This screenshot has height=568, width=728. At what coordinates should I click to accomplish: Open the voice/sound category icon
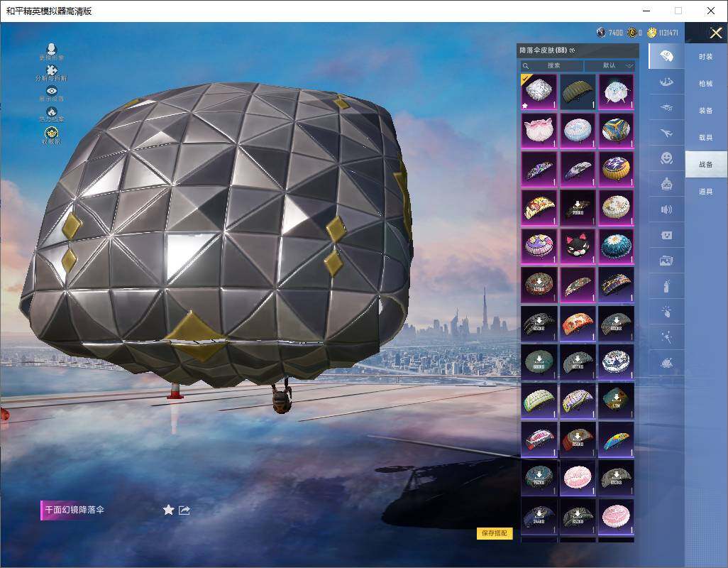tap(667, 210)
